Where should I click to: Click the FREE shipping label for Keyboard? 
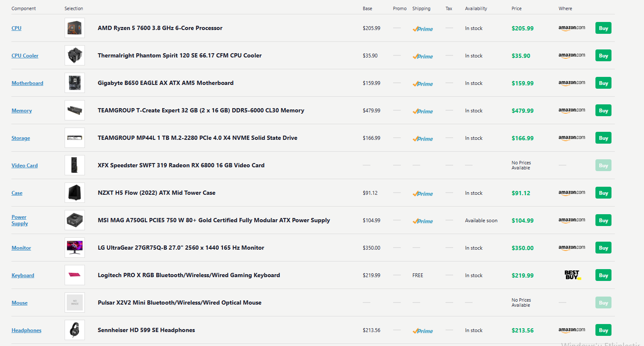pos(418,275)
